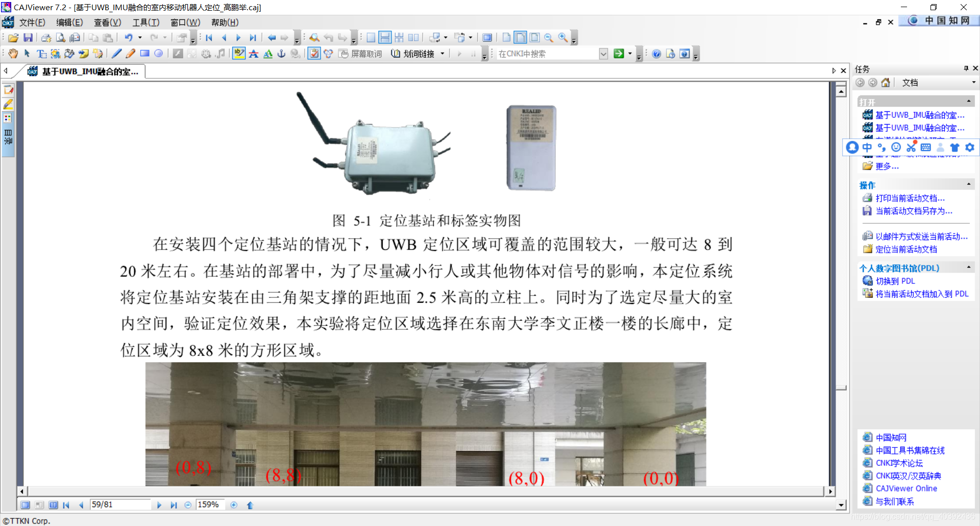Click 打印当前活动文档 link
Screen dimensions: 980x526
coord(910,198)
